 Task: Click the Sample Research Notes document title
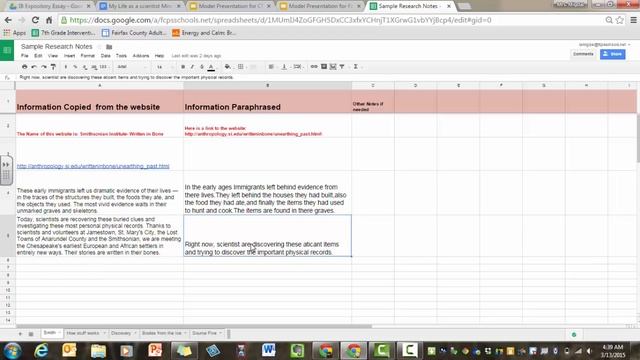(57, 47)
